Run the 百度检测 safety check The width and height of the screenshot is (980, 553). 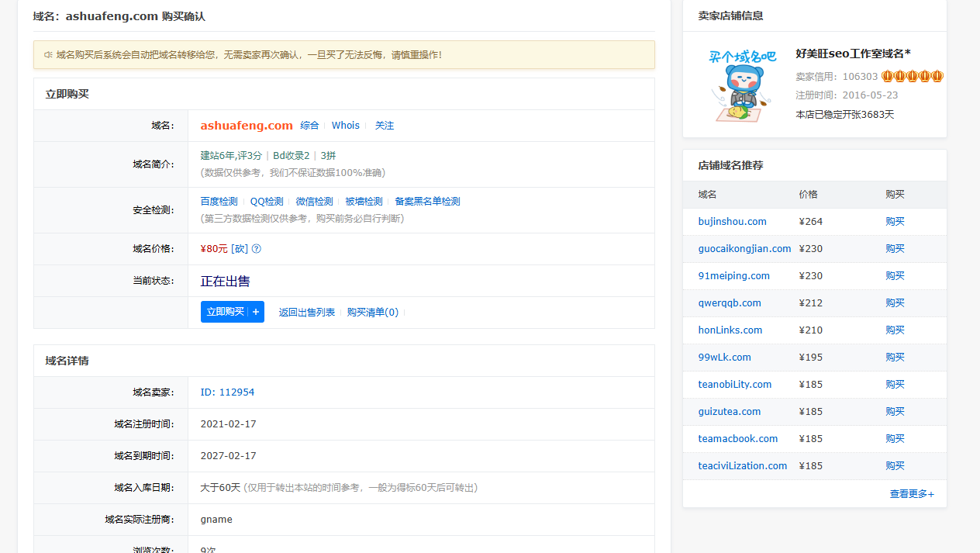click(x=219, y=202)
